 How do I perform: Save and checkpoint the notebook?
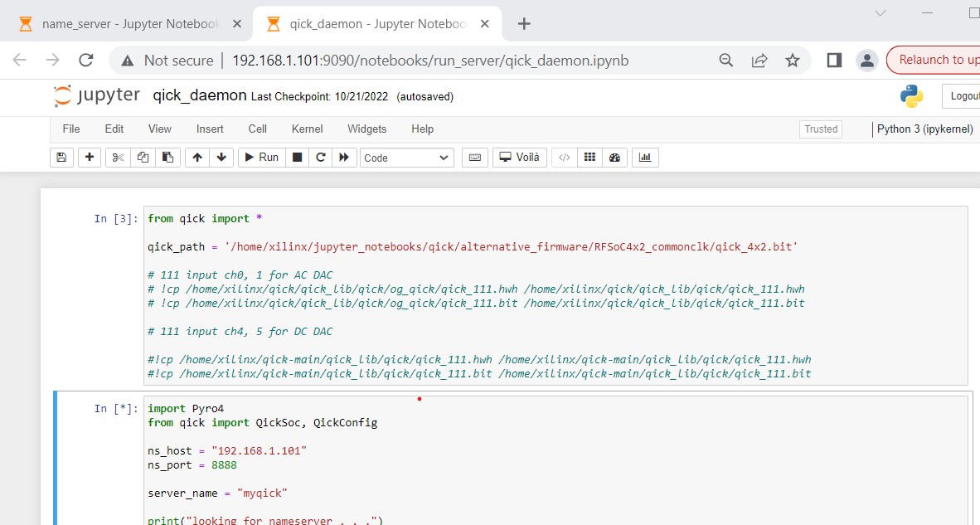tap(61, 158)
